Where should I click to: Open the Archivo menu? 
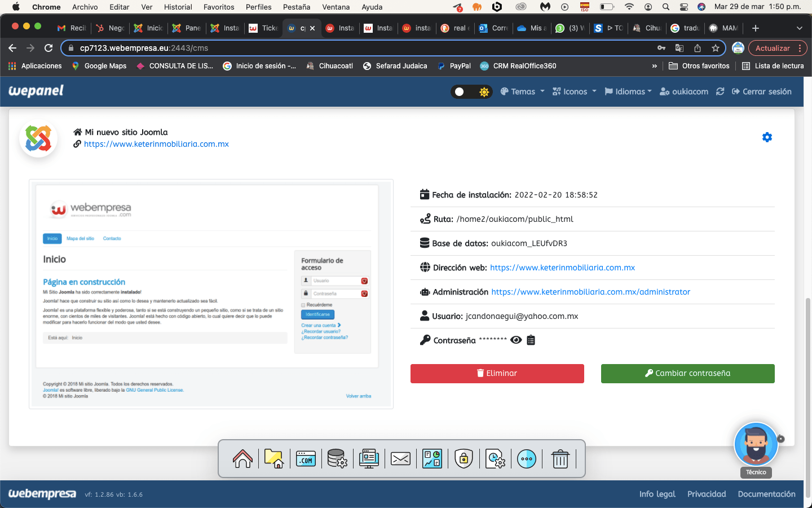click(x=85, y=7)
